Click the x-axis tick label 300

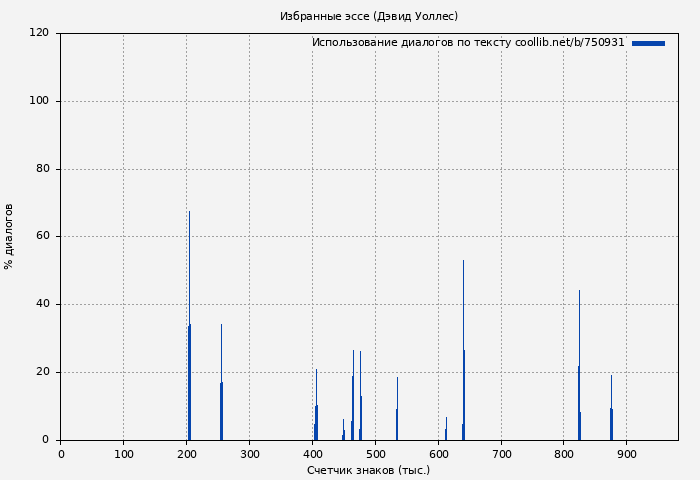(249, 454)
